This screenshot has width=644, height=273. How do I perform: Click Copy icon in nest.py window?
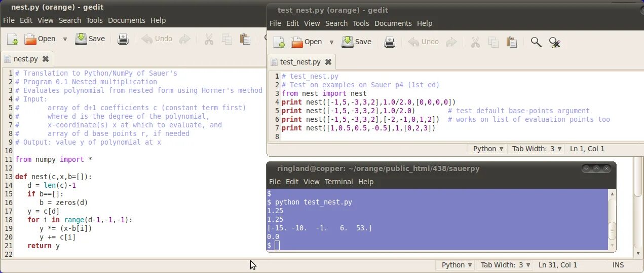pos(227,39)
